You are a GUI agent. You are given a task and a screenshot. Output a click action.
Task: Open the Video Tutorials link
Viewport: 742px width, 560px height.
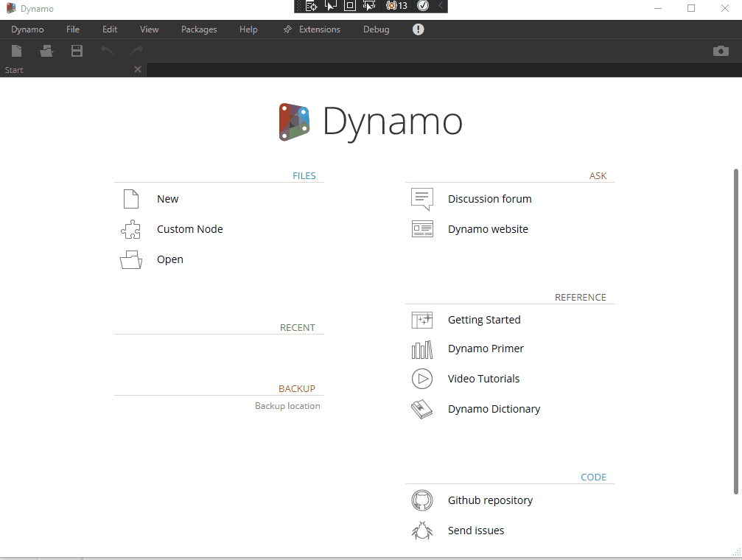click(x=483, y=379)
